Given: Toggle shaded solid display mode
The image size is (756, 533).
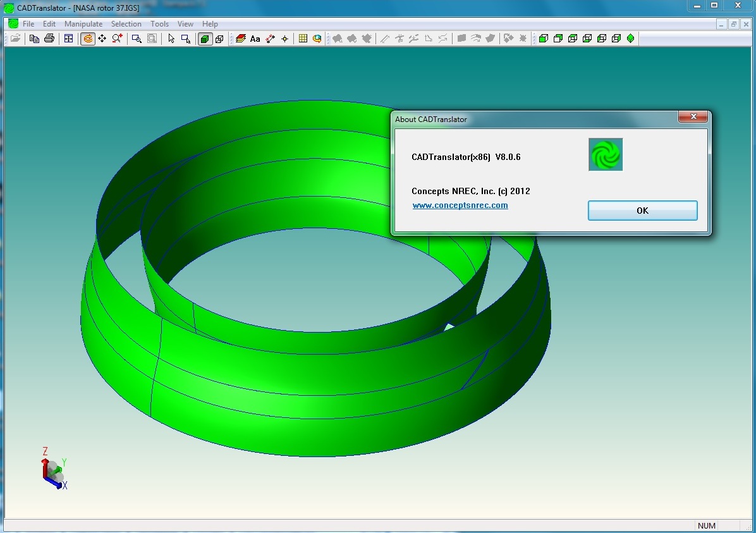Looking at the screenshot, I should pos(205,39).
